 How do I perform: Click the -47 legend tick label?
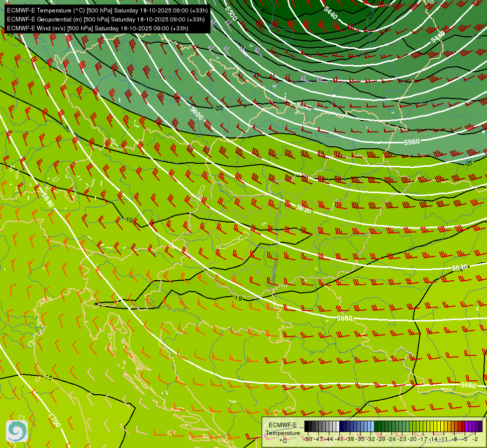coord(318,439)
